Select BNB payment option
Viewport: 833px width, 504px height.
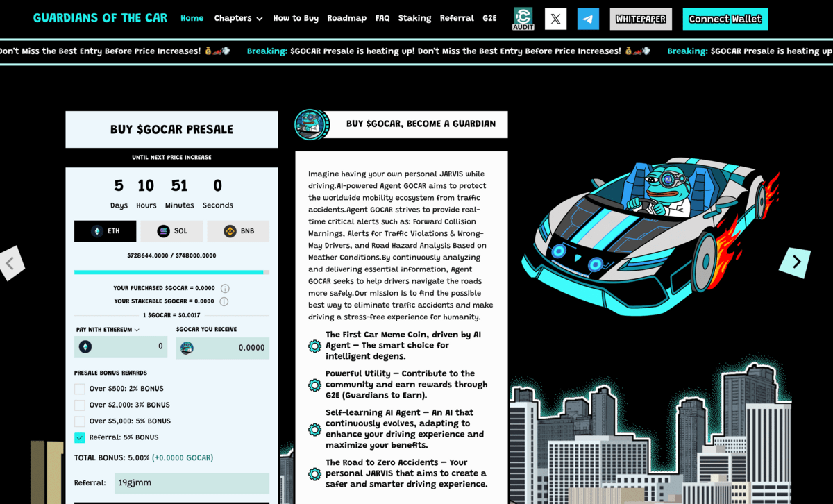point(238,231)
